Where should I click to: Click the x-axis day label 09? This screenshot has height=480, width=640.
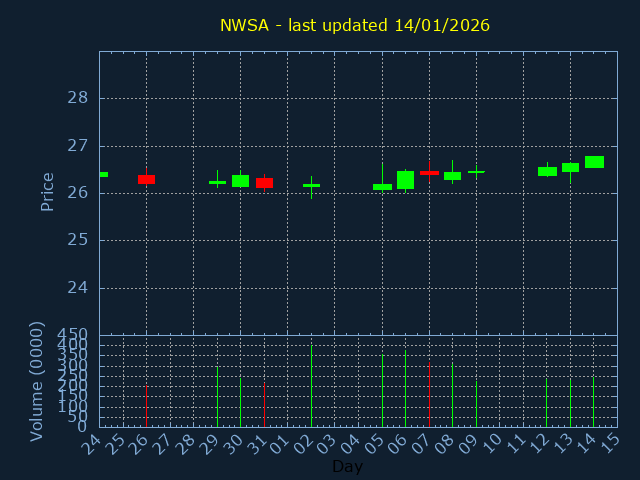point(468,444)
